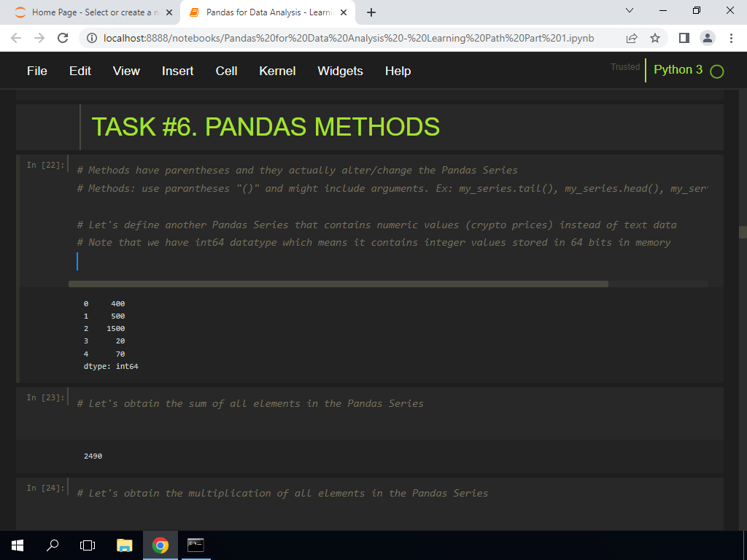Open the Edit menu
747x560 pixels.
click(80, 71)
